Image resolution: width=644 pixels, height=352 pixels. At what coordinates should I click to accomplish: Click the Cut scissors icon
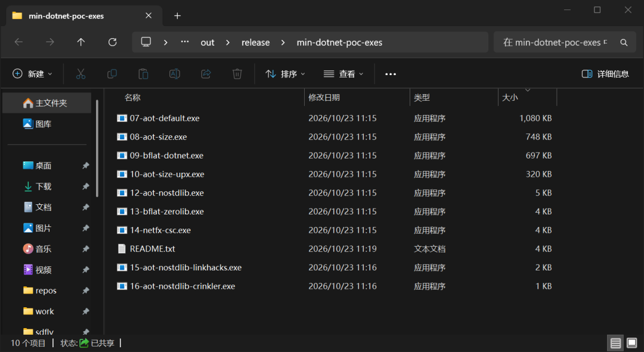coord(80,74)
